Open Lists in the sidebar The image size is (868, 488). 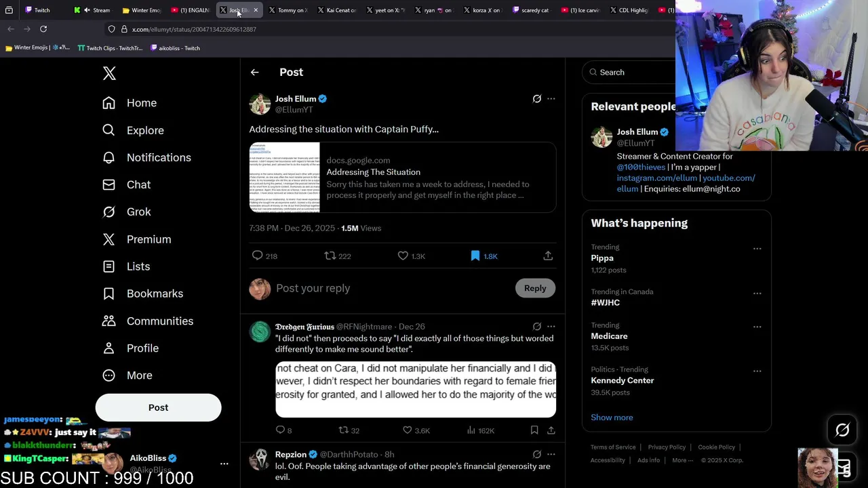125,266
